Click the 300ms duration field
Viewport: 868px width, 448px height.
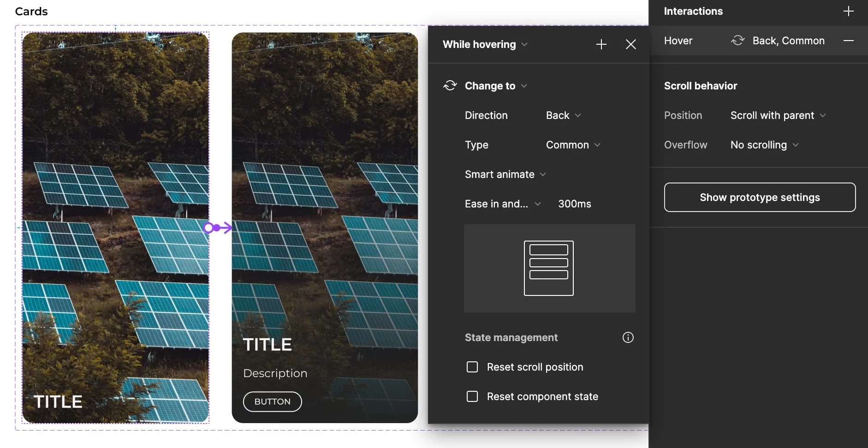575,204
